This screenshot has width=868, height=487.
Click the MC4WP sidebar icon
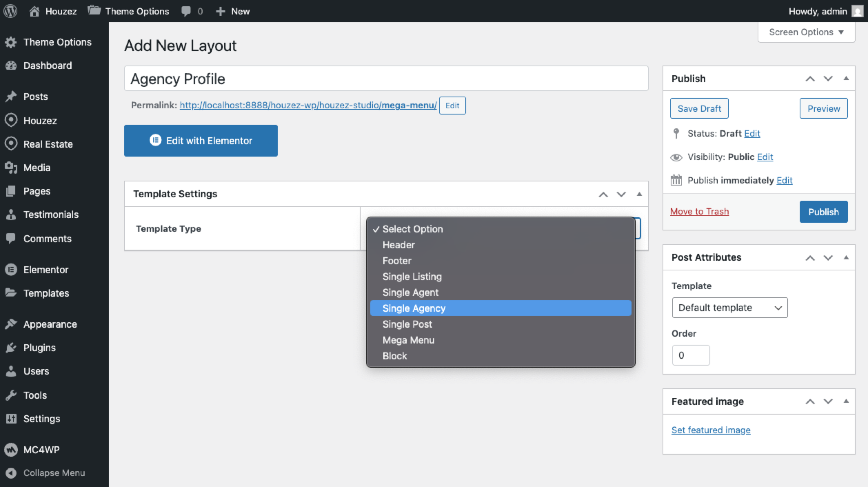pos(11,450)
